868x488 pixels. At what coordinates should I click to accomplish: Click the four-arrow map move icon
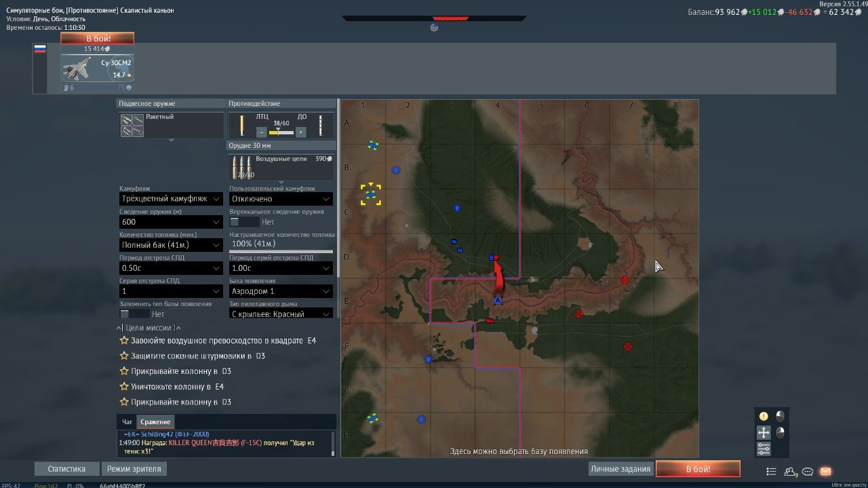pyautogui.click(x=764, y=432)
